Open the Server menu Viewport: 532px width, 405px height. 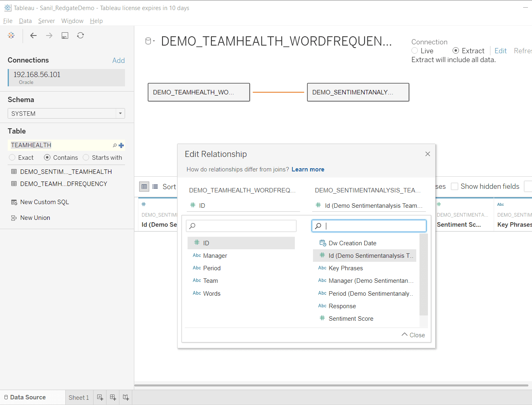coord(46,21)
